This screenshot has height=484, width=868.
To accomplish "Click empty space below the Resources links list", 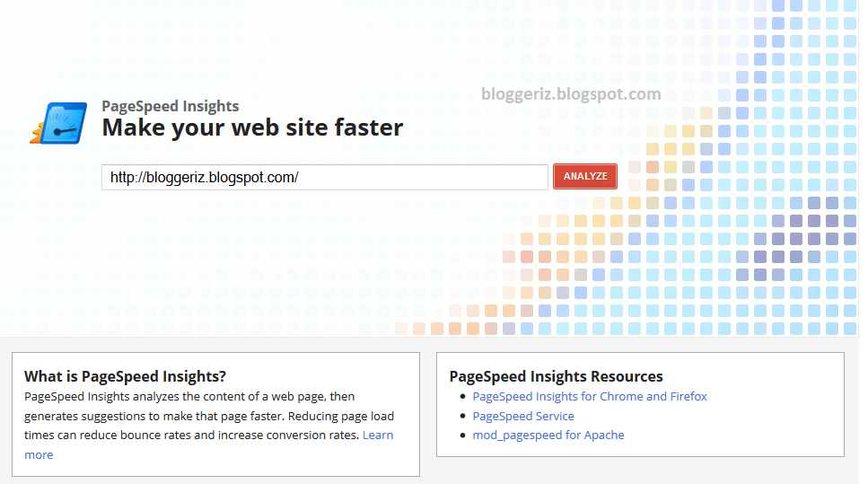I will tap(639, 450).
